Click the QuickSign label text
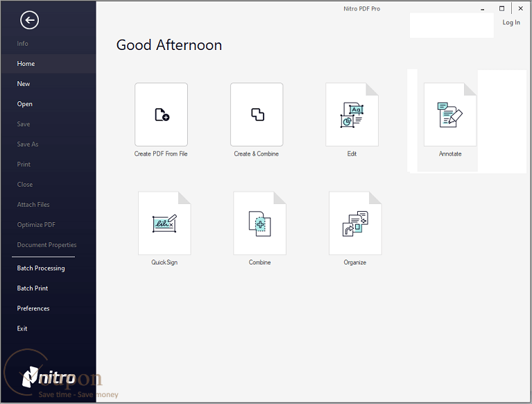 click(164, 262)
